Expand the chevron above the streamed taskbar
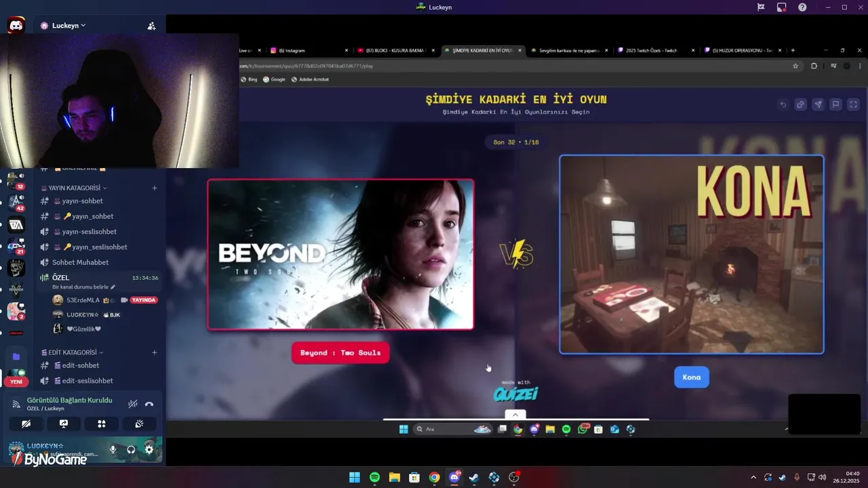Image resolution: width=868 pixels, height=488 pixels. [515, 415]
